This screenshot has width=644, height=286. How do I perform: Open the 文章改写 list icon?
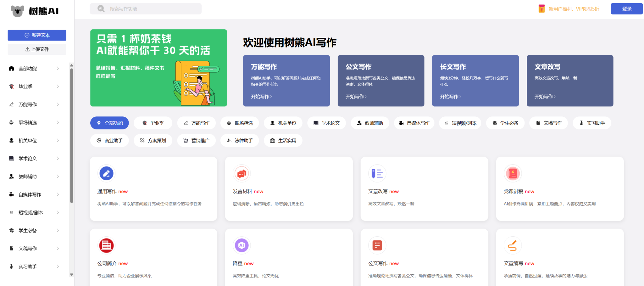tap(377, 173)
